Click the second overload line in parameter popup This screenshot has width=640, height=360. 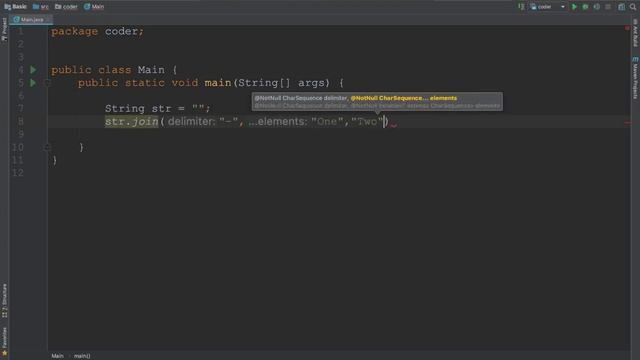pyautogui.click(x=377, y=106)
